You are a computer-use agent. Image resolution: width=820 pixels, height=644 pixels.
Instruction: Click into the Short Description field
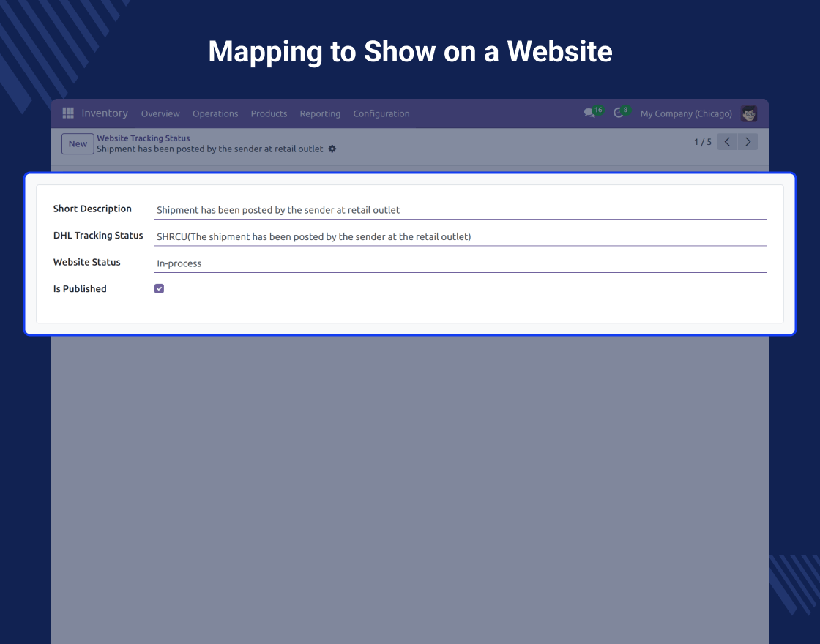point(460,210)
